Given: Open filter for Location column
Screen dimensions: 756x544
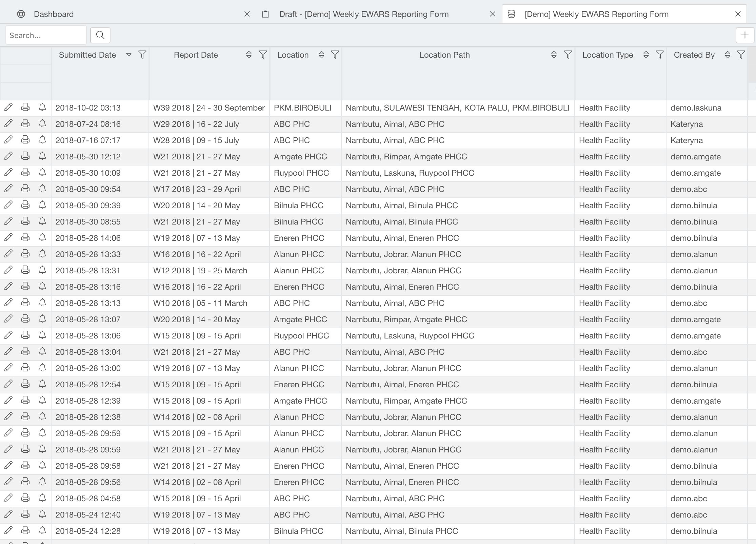Looking at the screenshot, I should tap(335, 55).
